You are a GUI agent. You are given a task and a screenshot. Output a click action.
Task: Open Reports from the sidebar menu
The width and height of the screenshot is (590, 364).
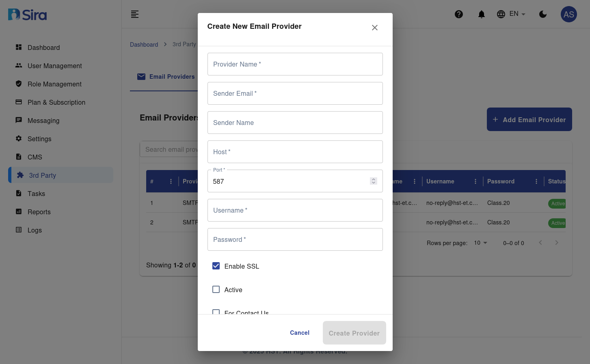(x=39, y=212)
